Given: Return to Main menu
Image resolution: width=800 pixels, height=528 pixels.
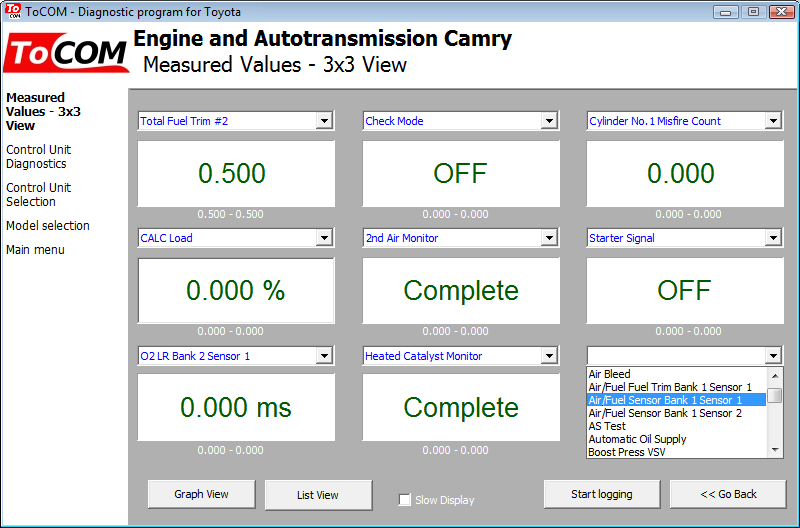Looking at the screenshot, I should click(x=35, y=250).
